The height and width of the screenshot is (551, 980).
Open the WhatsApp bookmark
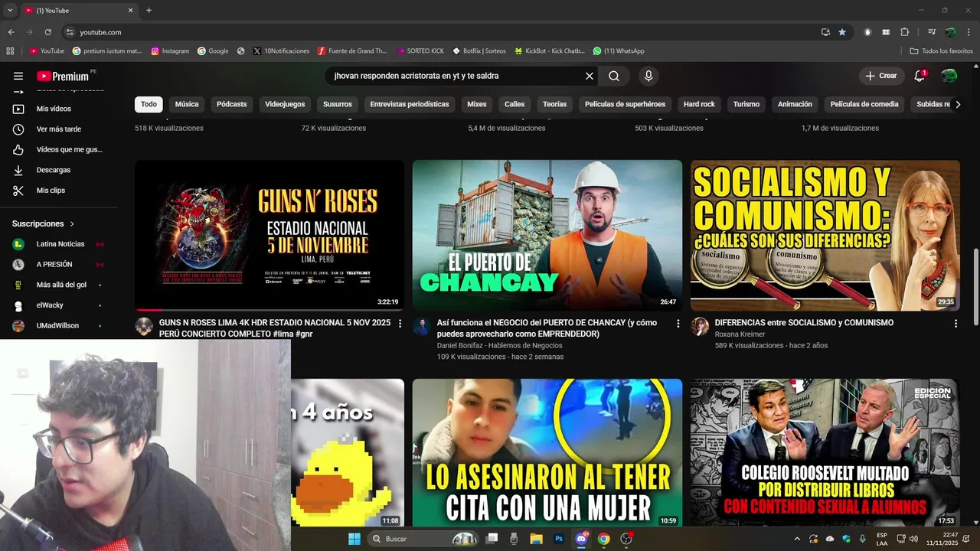[x=619, y=51]
